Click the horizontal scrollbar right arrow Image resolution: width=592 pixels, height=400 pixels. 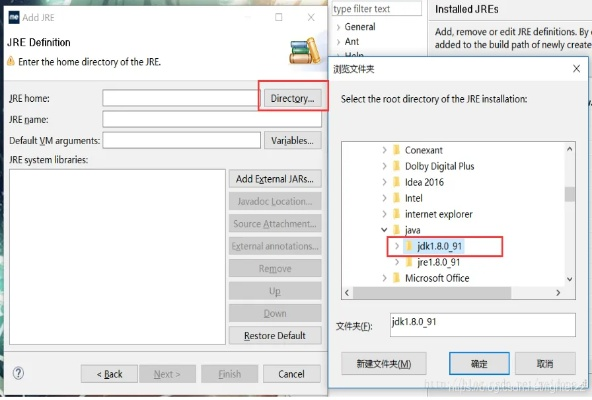pyautogui.click(x=558, y=293)
